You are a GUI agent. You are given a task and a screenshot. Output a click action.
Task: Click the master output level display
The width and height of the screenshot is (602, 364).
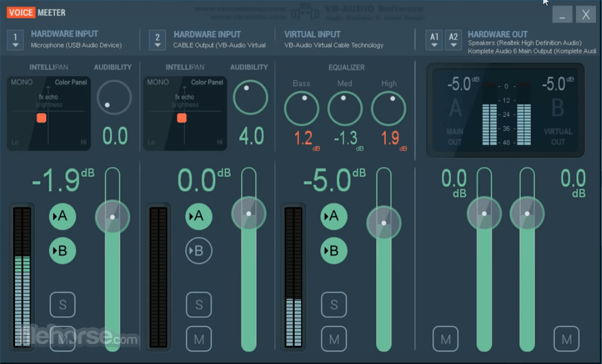coord(505,111)
